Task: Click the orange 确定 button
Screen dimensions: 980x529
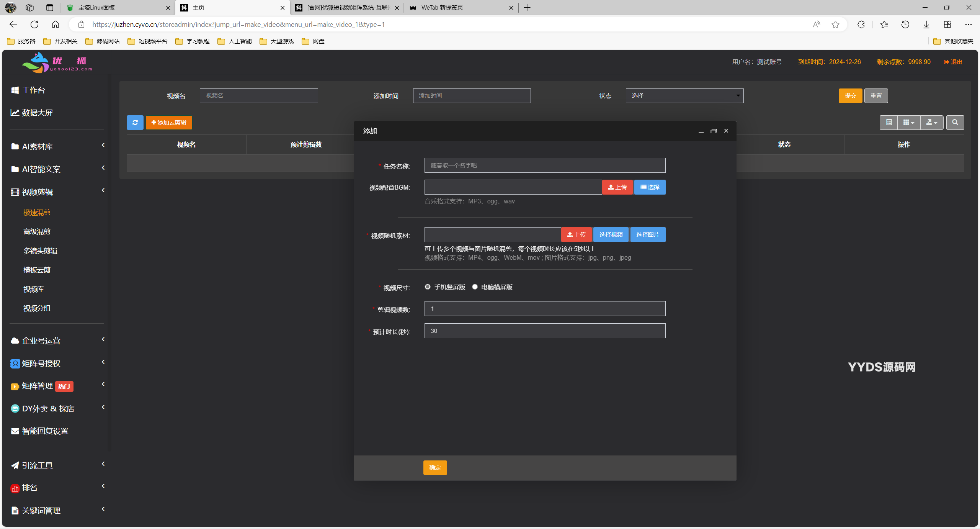Action: (x=435, y=468)
